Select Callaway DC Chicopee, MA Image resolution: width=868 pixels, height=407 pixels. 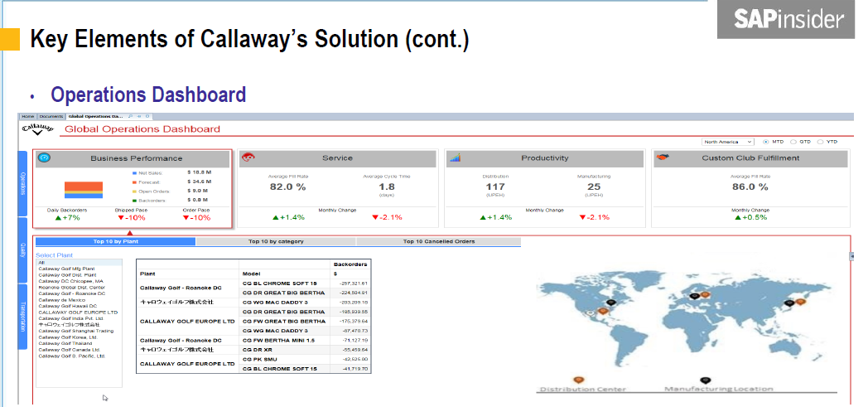79,281
